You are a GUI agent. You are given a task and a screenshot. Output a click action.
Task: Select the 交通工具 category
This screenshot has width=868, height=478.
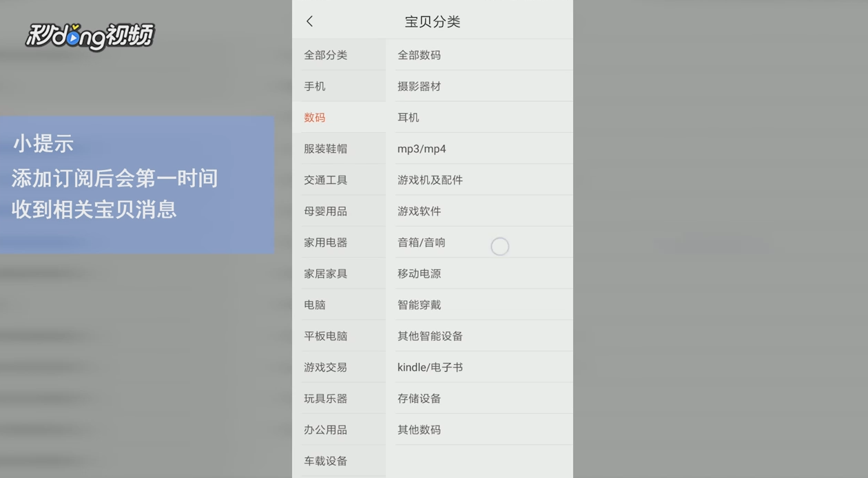pos(324,179)
